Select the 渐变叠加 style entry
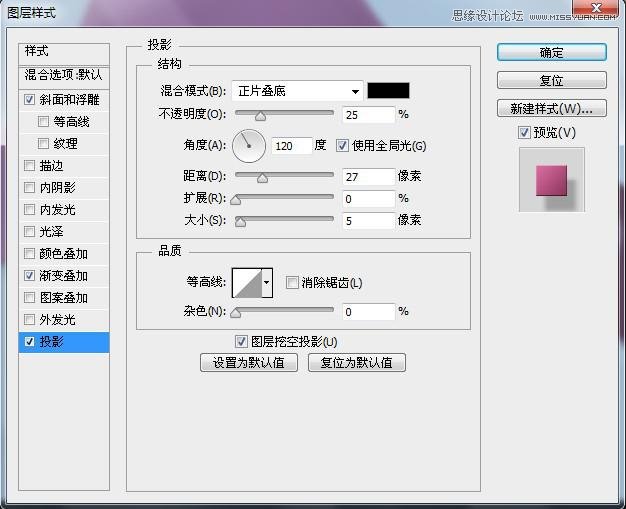This screenshot has width=626, height=509. 63,275
